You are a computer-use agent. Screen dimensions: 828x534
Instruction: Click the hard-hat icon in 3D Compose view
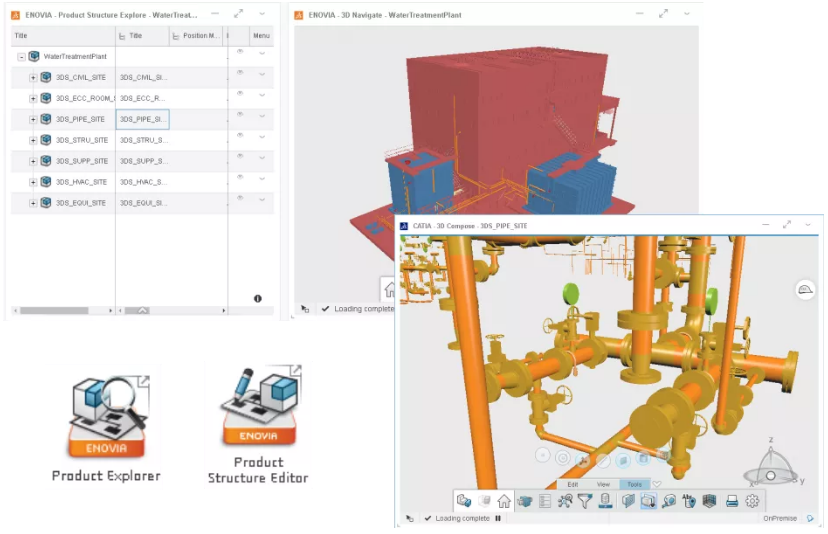click(805, 289)
